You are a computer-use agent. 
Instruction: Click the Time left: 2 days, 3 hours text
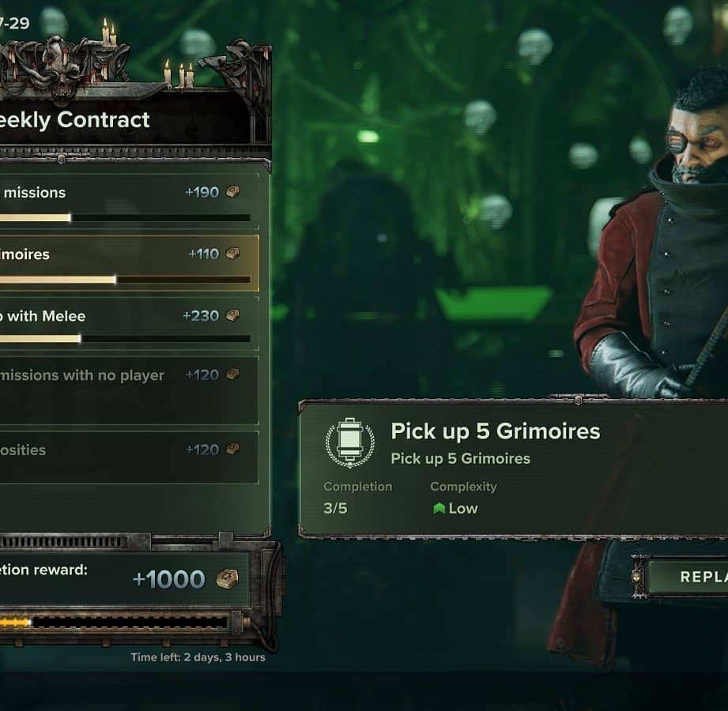[198, 657]
